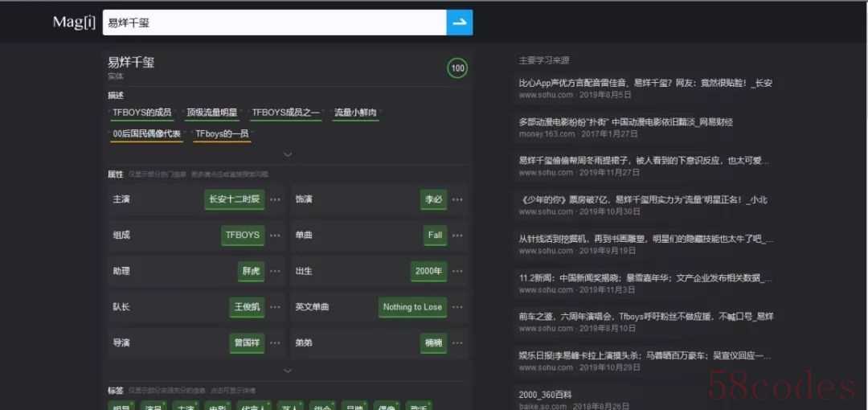Image resolution: width=868 pixels, height=410 pixels.
Task: Open the more options dots for 队长 row
Action: click(x=275, y=307)
